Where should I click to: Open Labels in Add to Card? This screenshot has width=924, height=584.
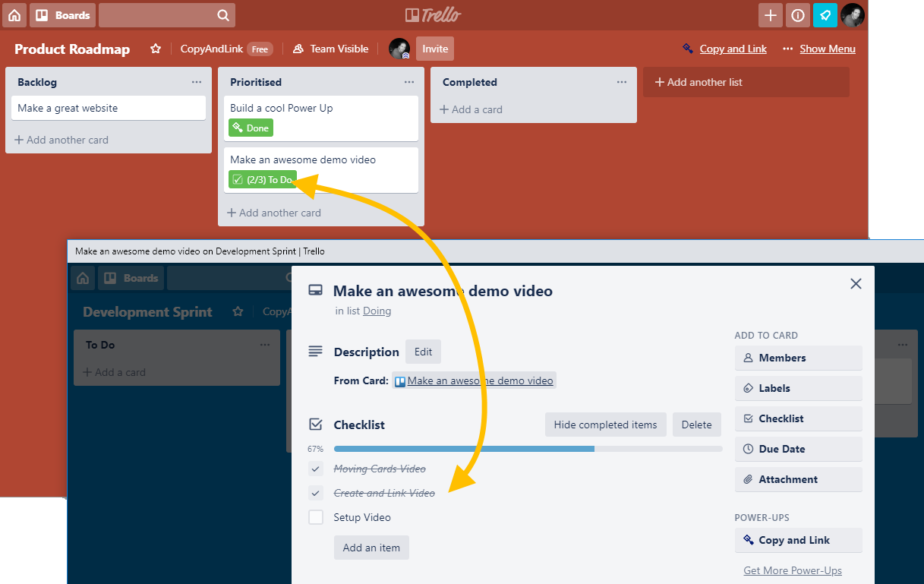pyautogui.click(x=799, y=388)
